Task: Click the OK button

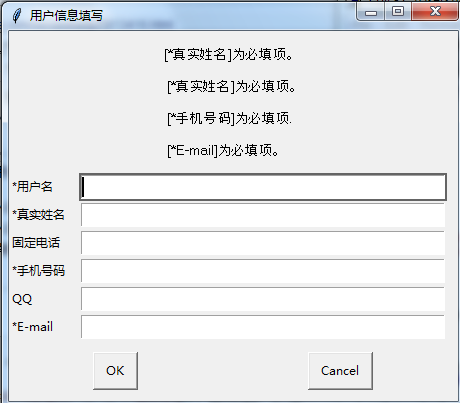Action: pyautogui.click(x=115, y=371)
